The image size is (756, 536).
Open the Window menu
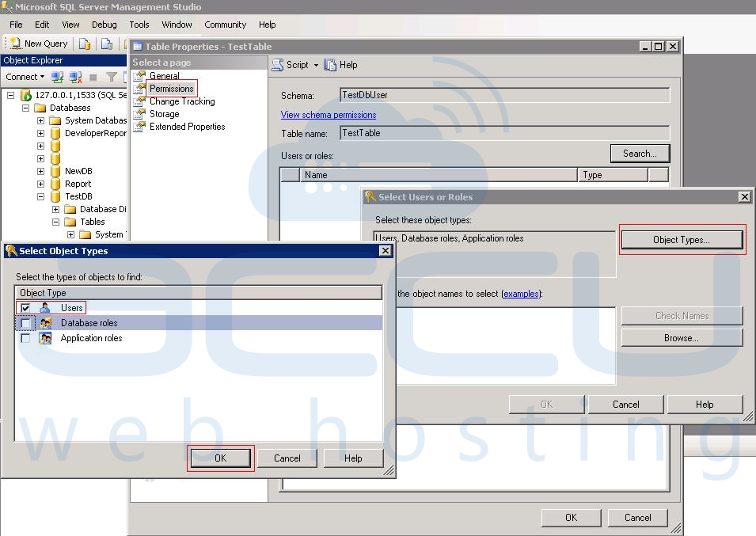[177, 25]
